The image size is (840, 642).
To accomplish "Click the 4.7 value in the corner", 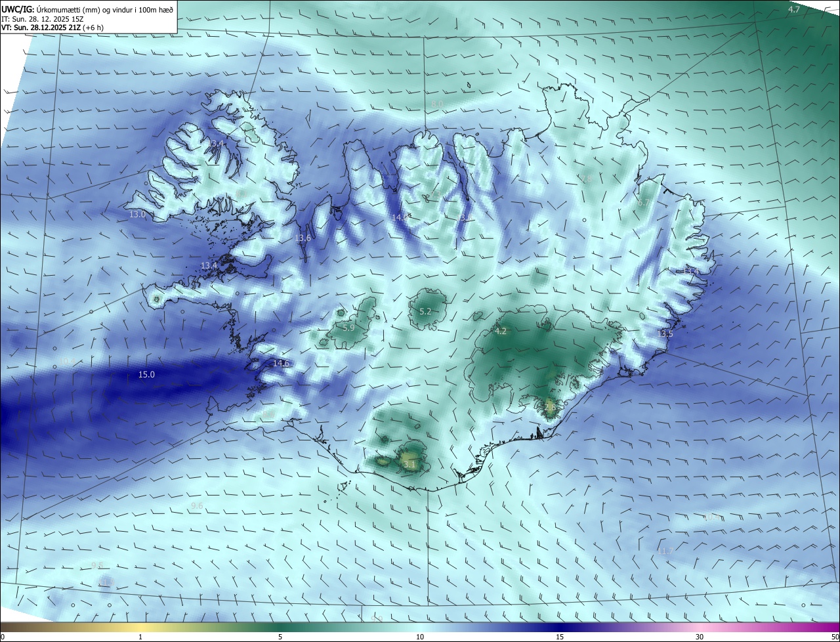I will point(794,9).
